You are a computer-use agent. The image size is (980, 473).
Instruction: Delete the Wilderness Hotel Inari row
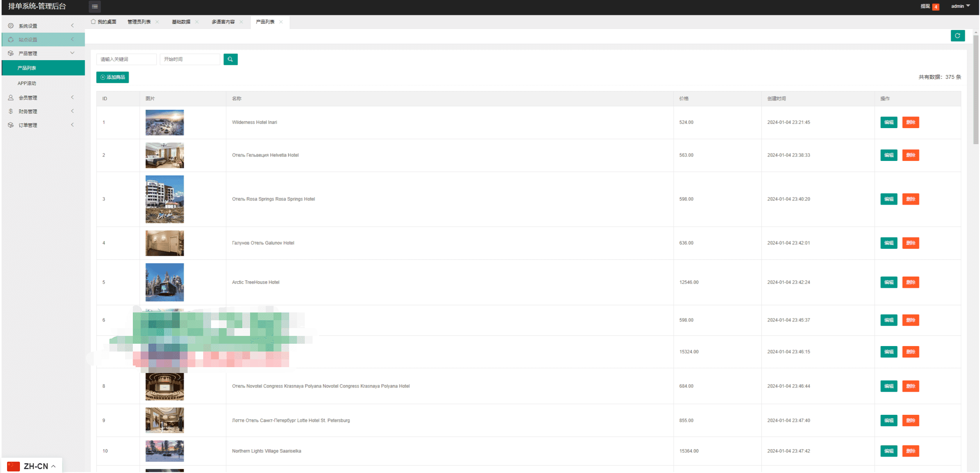pyautogui.click(x=910, y=122)
